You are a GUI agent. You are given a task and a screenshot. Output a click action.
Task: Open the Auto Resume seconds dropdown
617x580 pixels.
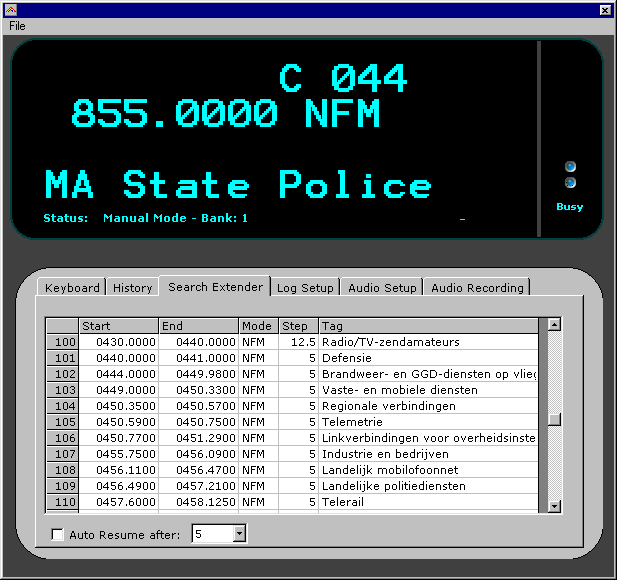coord(239,534)
